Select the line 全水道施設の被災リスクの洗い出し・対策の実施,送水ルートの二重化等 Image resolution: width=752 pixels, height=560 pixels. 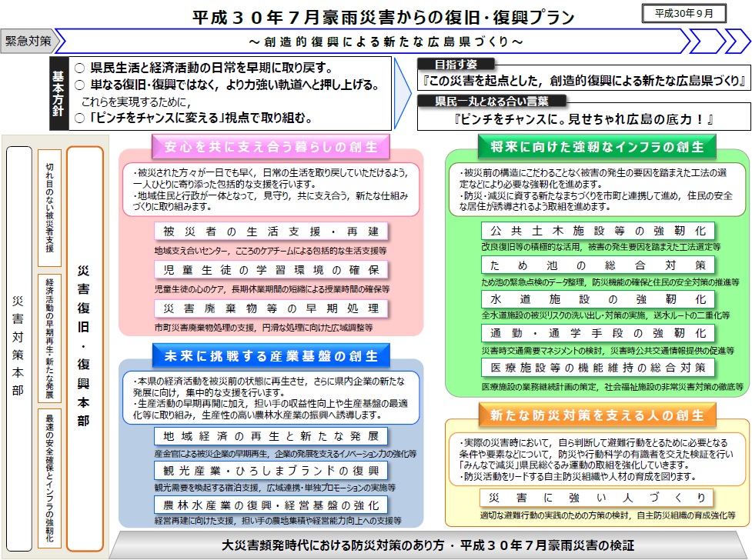click(606, 315)
